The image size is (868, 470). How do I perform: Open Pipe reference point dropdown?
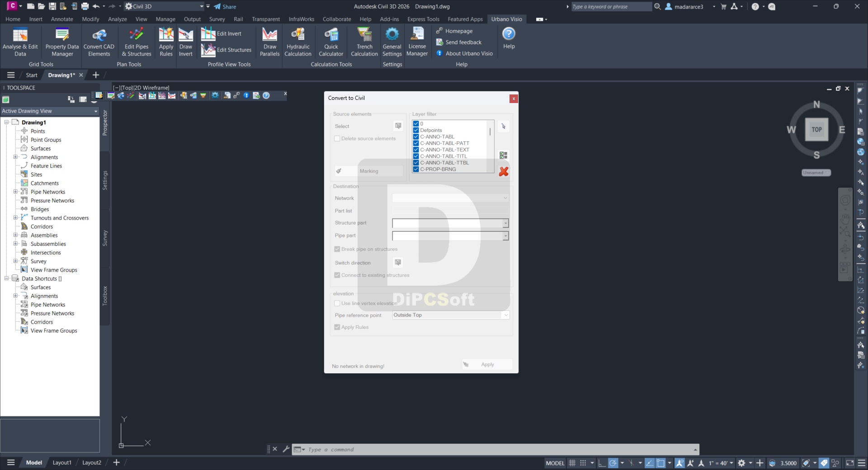(506, 315)
